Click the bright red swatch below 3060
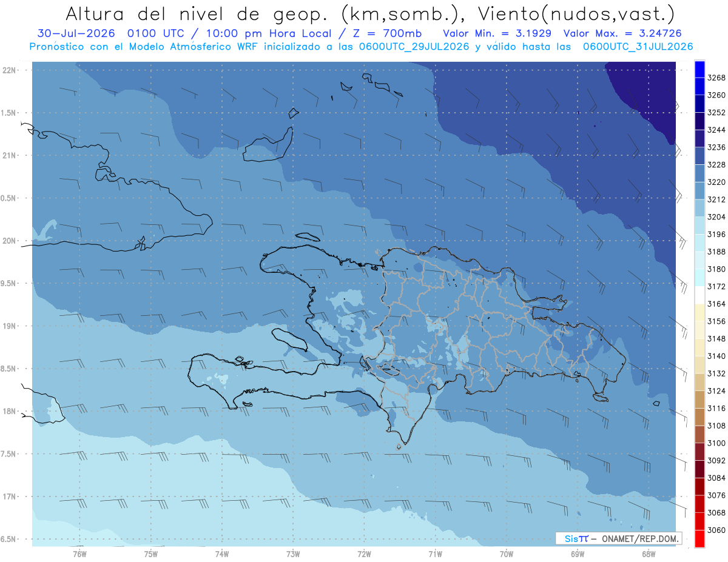Viewport: 728px width, 562px height. (x=699, y=538)
